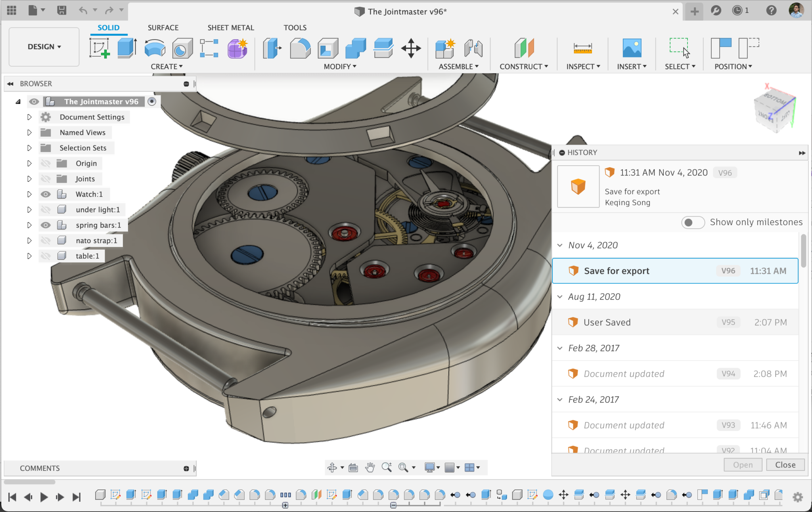Click the Offset Plane icon under Construct
Viewport: 812px width, 512px height.
pos(523,48)
